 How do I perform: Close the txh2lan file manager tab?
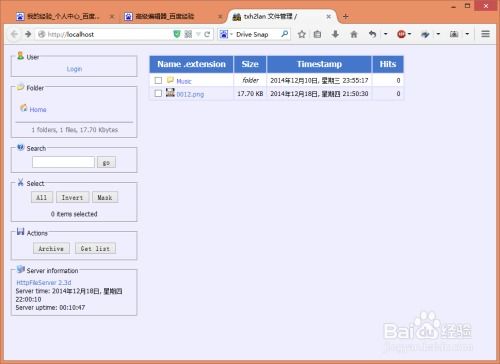pyautogui.click(x=329, y=16)
